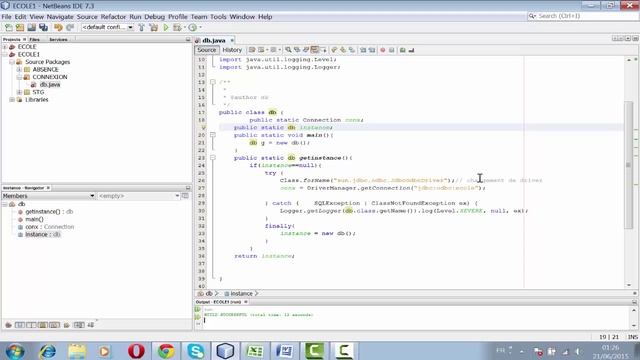Click the Last Edit icon in editor toolbar
Image resolution: width=640 pixels, height=360 pixels.
(252, 50)
